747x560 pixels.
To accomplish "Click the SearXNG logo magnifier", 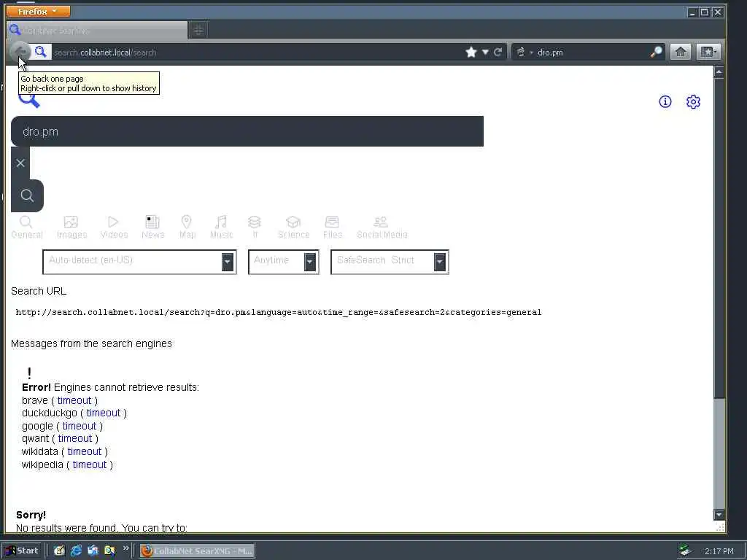I will (x=29, y=99).
